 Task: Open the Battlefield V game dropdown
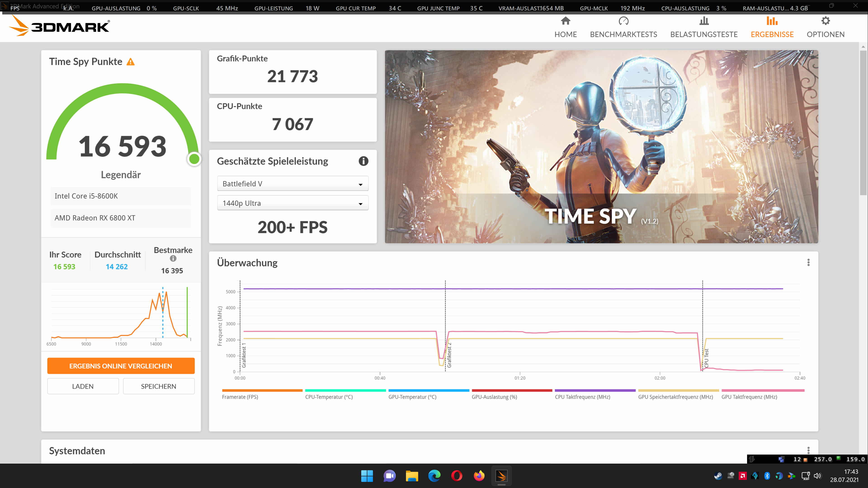(x=292, y=183)
